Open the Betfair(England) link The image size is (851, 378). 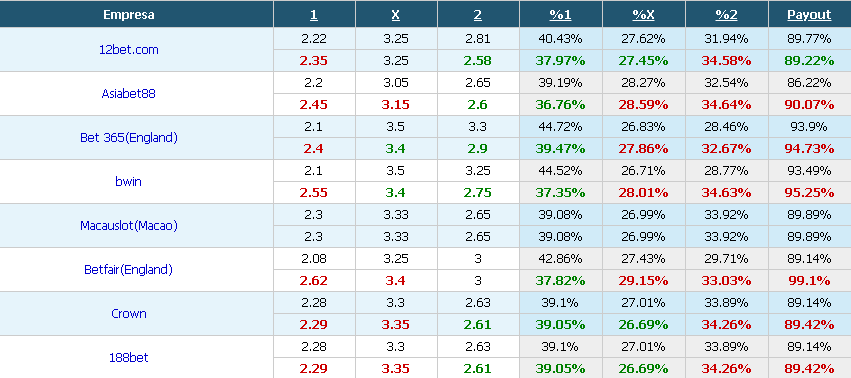point(129,269)
